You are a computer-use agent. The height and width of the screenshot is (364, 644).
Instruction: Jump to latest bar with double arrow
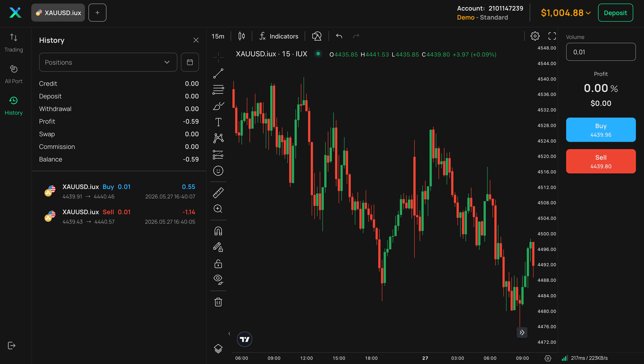[522, 332]
